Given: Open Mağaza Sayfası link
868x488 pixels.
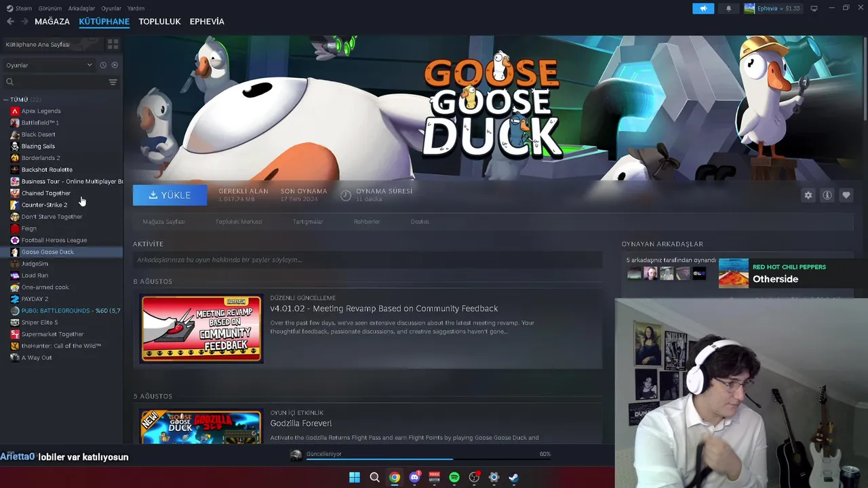Looking at the screenshot, I should click(163, 222).
